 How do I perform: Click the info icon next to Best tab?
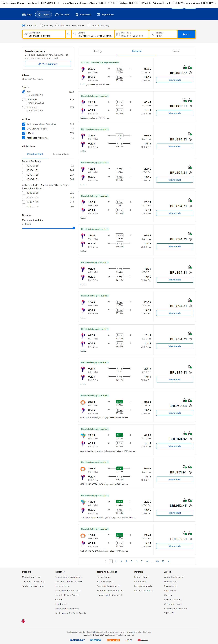[100, 51]
